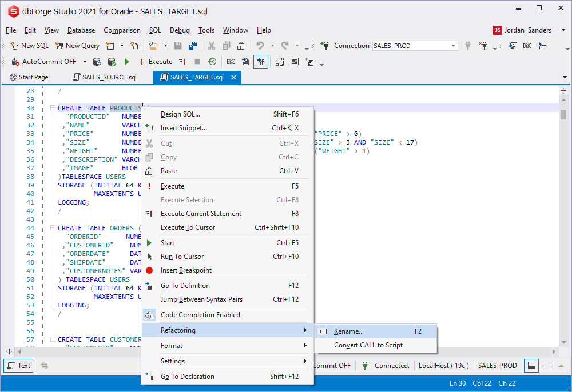Choose Run To Cursor menu entry
Image resolution: width=572 pixels, height=392 pixels.
(227, 257)
